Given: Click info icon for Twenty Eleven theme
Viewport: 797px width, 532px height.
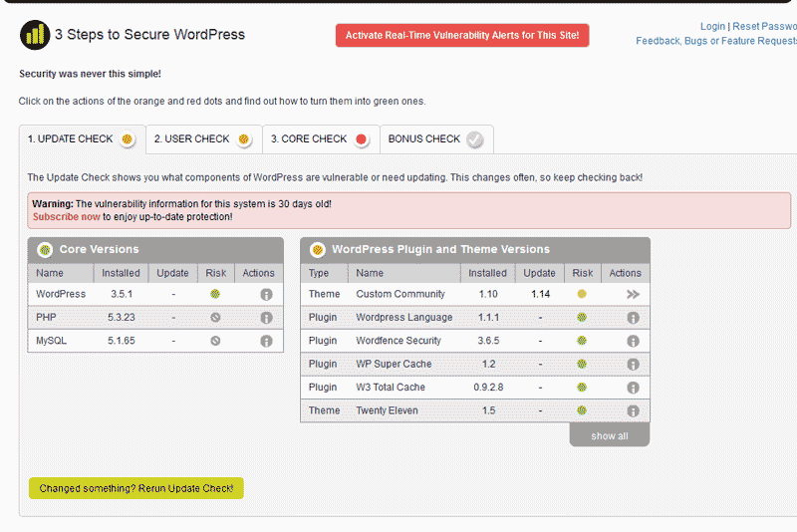Looking at the screenshot, I should click(633, 410).
